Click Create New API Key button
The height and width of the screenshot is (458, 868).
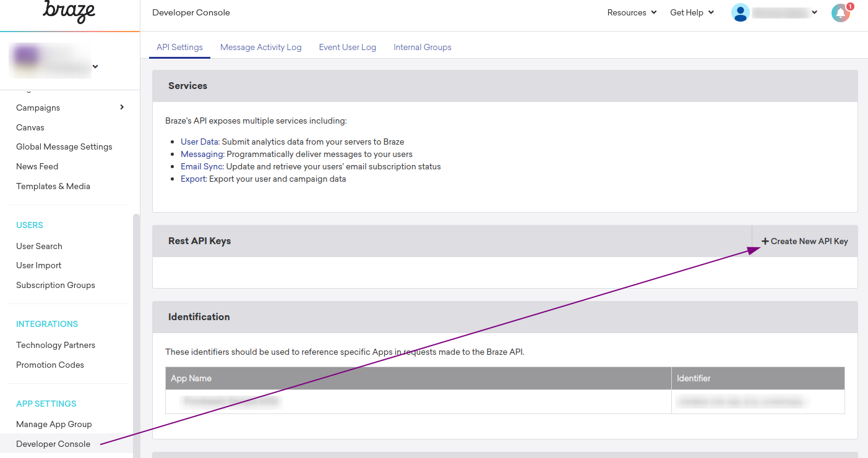click(804, 241)
